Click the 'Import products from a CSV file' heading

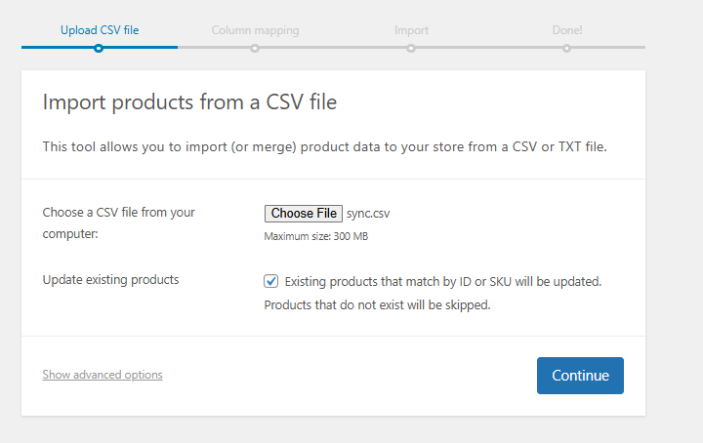pos(190,102)
